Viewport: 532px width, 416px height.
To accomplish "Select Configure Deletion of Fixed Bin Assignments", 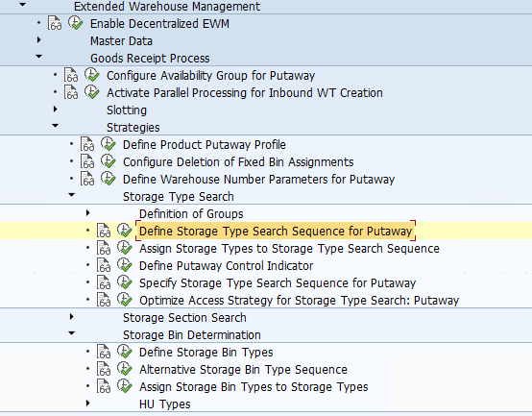I will point(238,161).
